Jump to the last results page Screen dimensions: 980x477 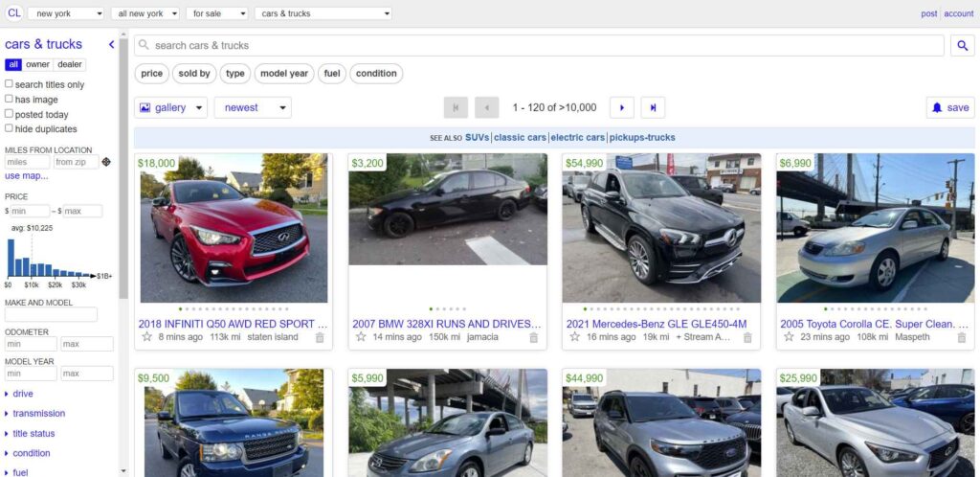tap(653, 107)
